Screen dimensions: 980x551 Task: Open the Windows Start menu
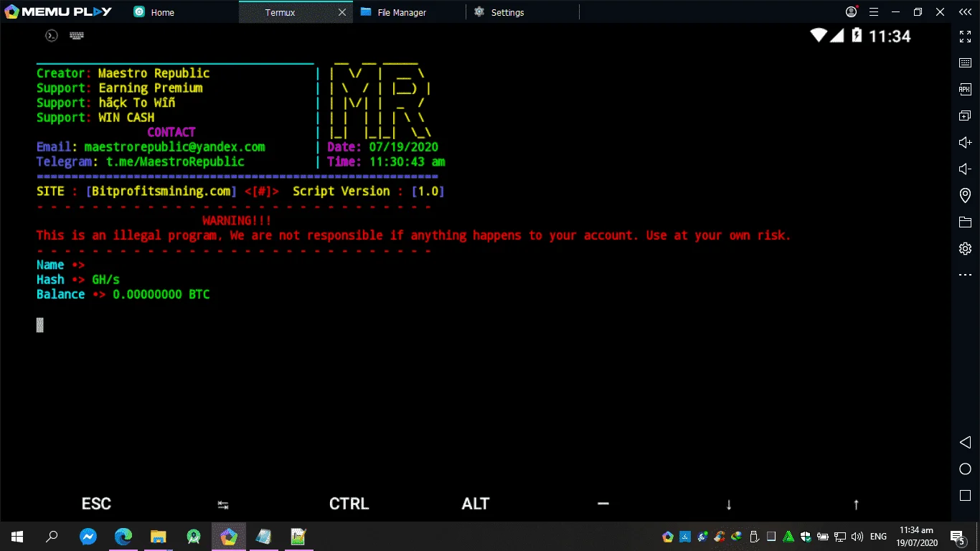[17, 537]
